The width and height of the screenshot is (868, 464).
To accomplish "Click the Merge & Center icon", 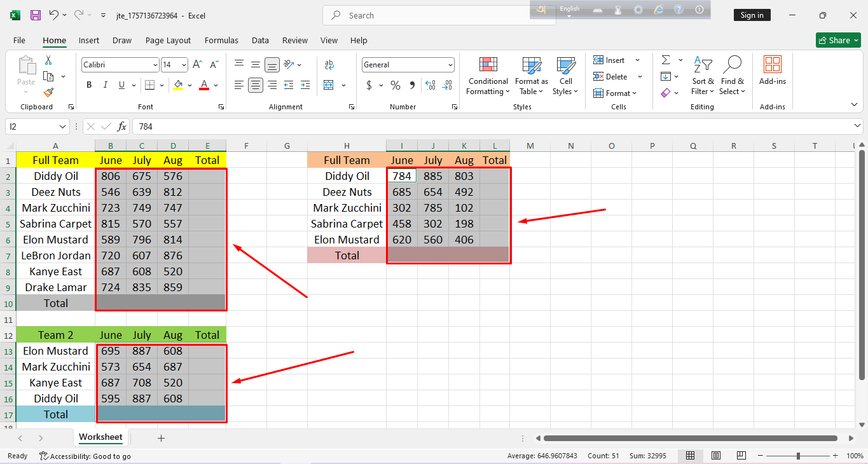I will (x=329, y=85).
